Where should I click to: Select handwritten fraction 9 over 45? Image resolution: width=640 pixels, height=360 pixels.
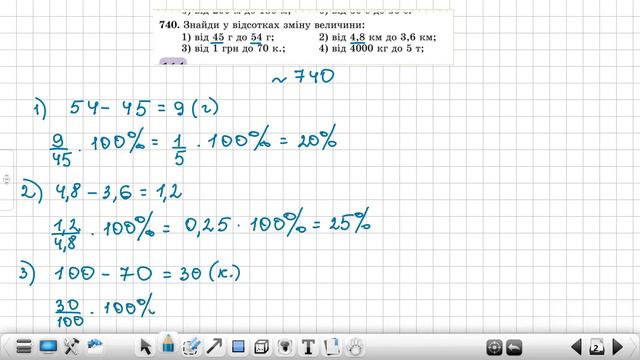pyautogui.click(x=61, y=151)
